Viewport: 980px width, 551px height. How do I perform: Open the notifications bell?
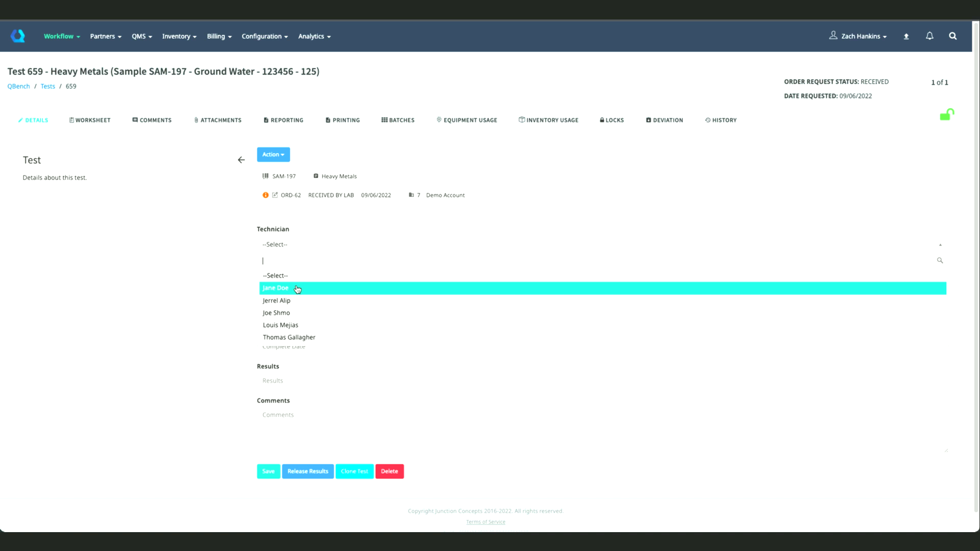(x=929, y=36)
